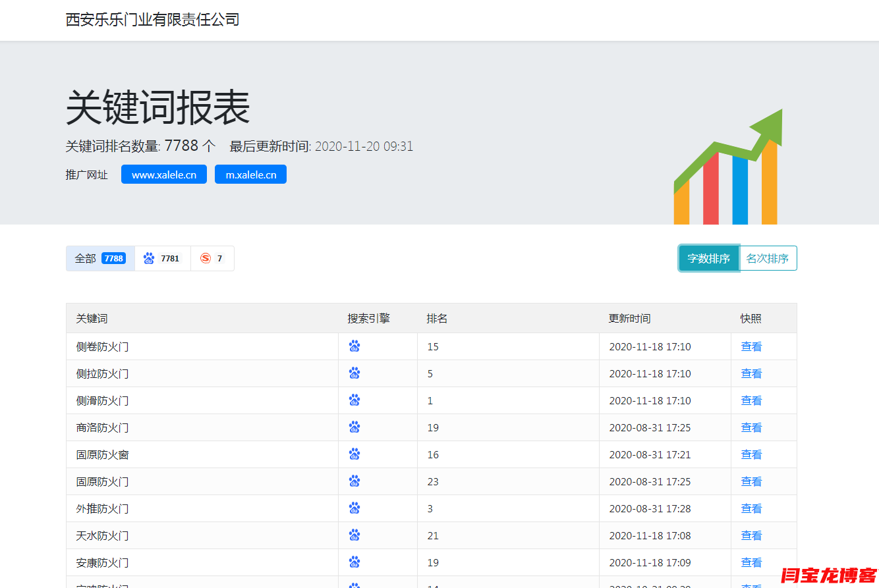Click Baidu icon in 安康防火门 row
Image resolution: width=879 pixels, height=588 pixels.
point(354,562)
